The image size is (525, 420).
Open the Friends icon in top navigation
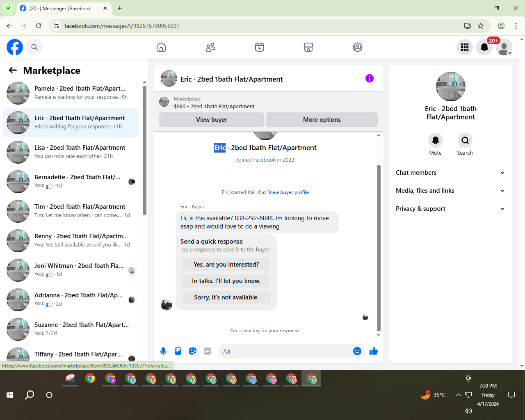point(210,47)
